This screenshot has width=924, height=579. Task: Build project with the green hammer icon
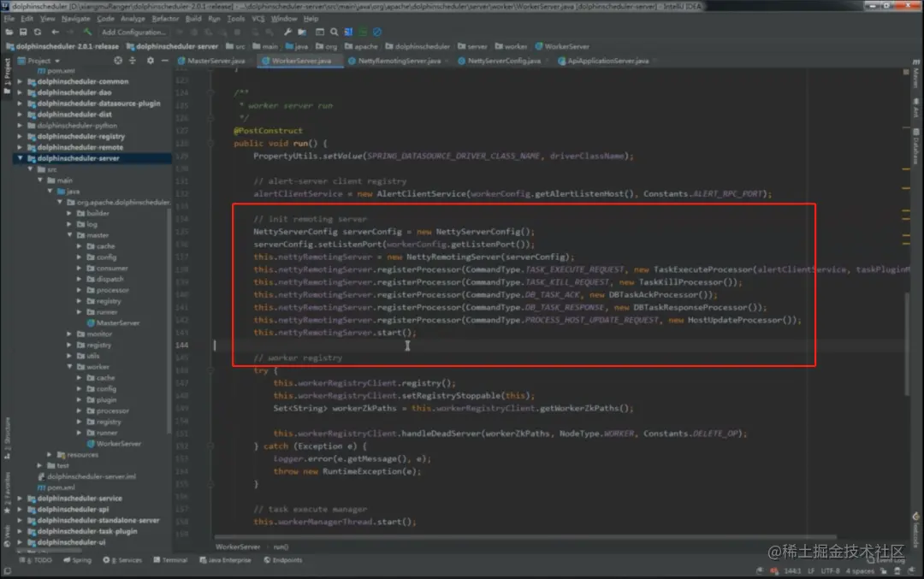[87, 32]
